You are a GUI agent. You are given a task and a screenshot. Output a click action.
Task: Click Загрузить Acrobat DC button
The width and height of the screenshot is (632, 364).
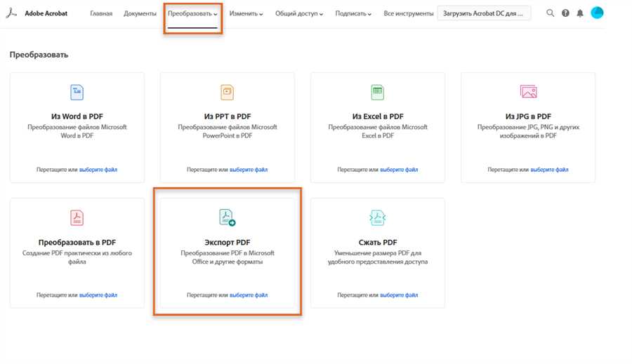click(x=484, y=13)
